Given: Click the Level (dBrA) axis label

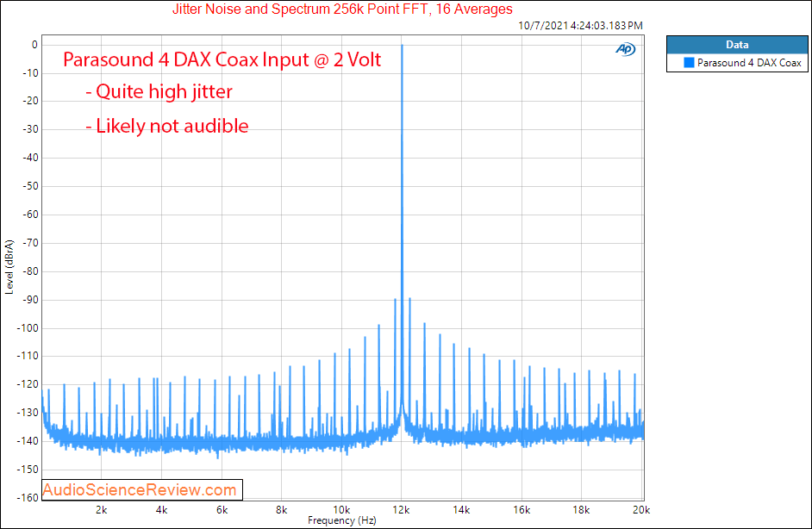Looking at the screenshot, I should click(9, 267).
